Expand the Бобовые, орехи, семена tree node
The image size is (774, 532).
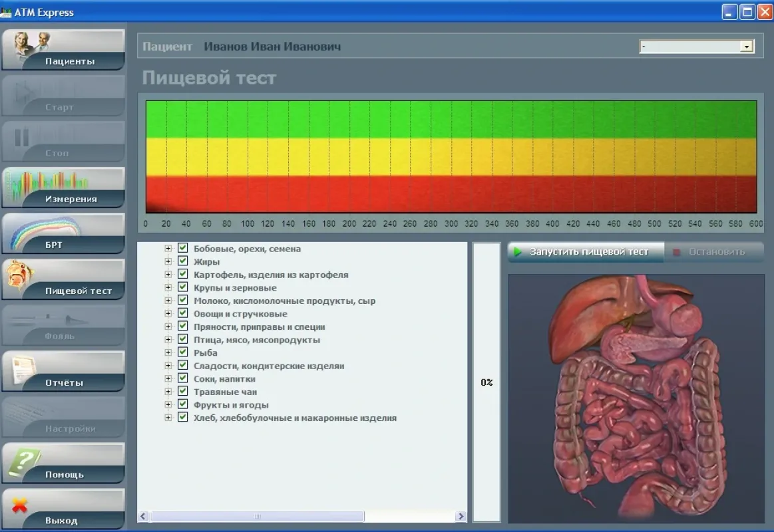(168, 249)
